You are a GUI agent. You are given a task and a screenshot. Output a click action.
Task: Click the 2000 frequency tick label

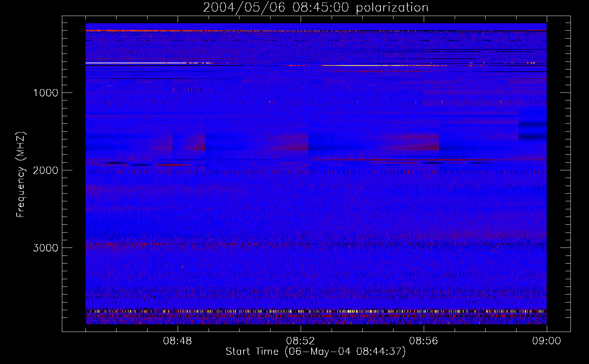coord(46,170)
